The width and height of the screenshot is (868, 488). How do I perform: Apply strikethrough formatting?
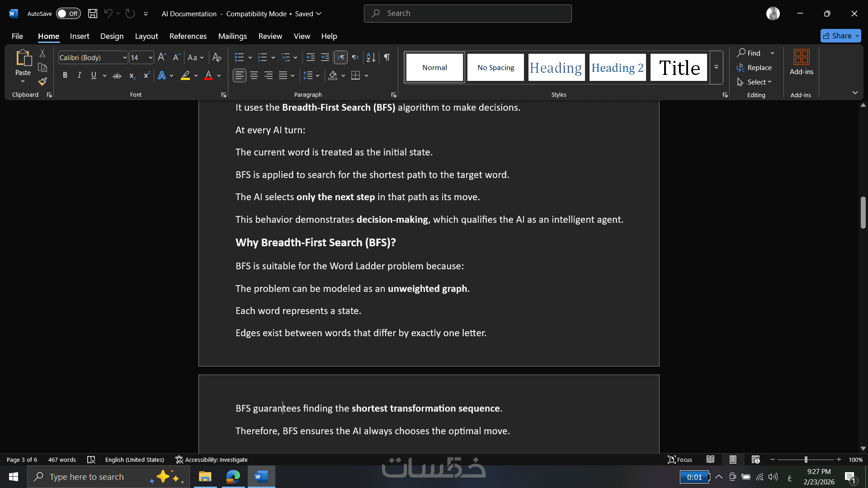click(117, 75)
